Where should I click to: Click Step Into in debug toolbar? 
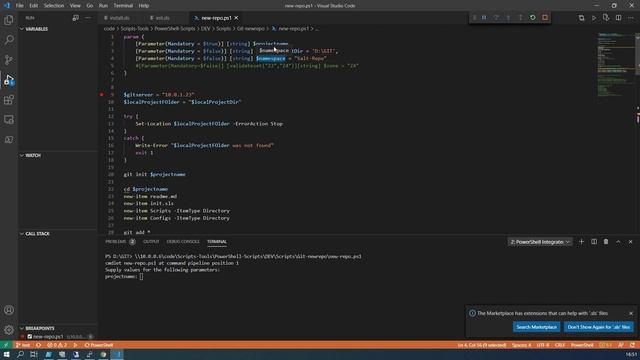[x=508, y=18]
